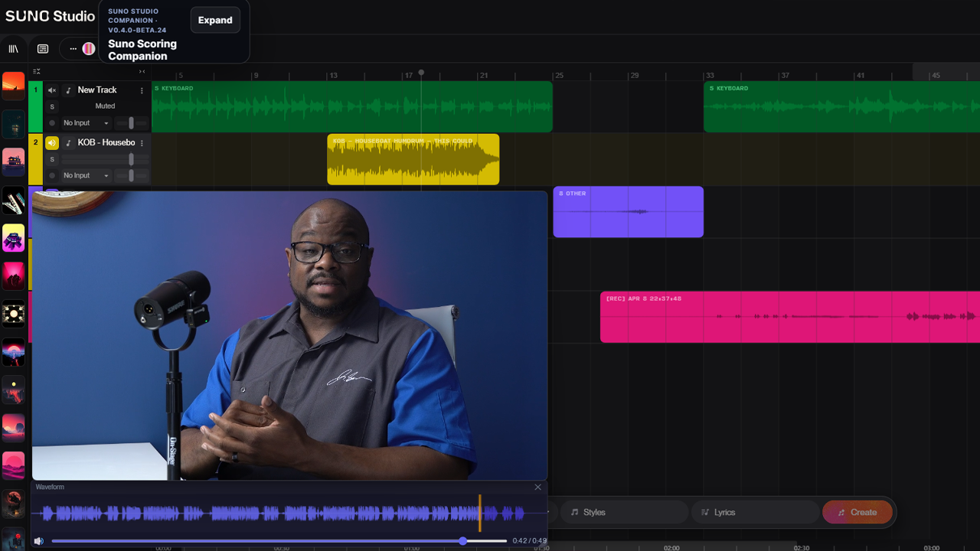
Task: Open No Input dropdown on KOB track
Action: pyautogui.click(x=87, y=176)
